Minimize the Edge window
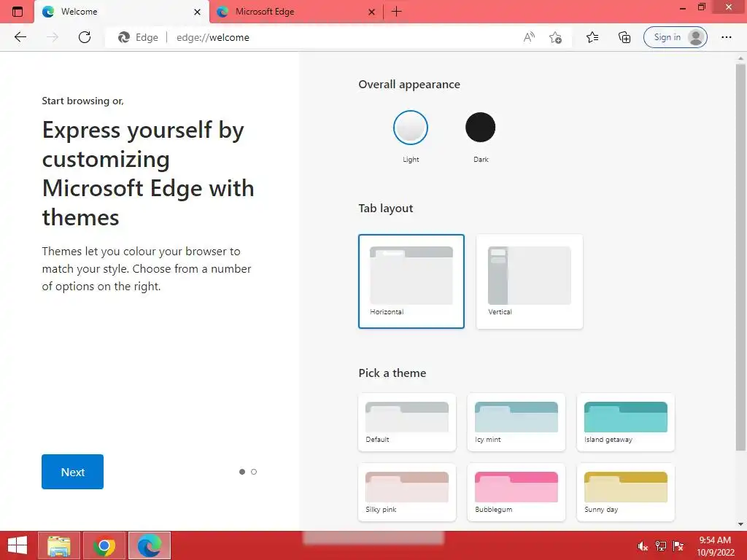This screenshot has width=747, height=560. pyautogui.click(x=682, y=7)
